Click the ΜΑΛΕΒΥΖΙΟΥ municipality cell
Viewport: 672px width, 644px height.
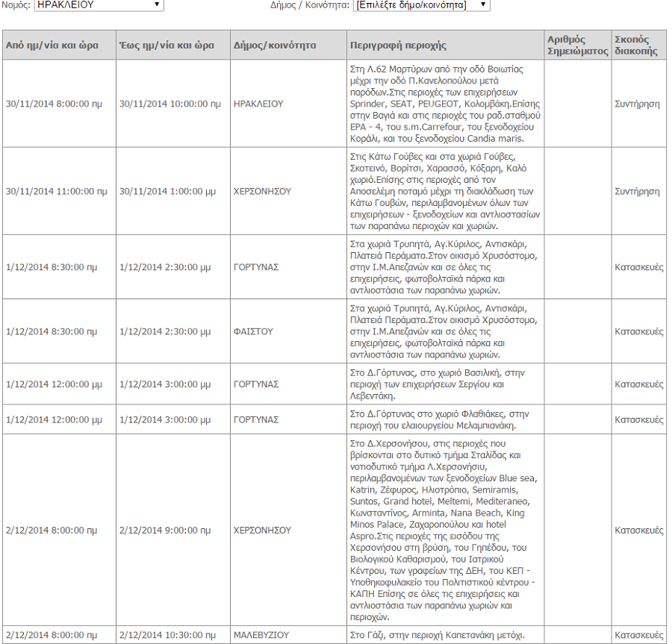click(261, 635)
